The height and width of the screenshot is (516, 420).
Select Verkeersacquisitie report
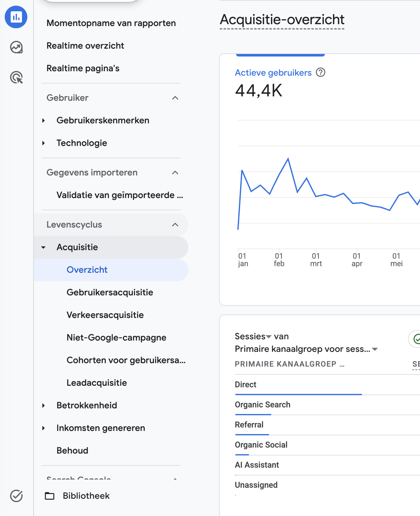pos(105,315)
